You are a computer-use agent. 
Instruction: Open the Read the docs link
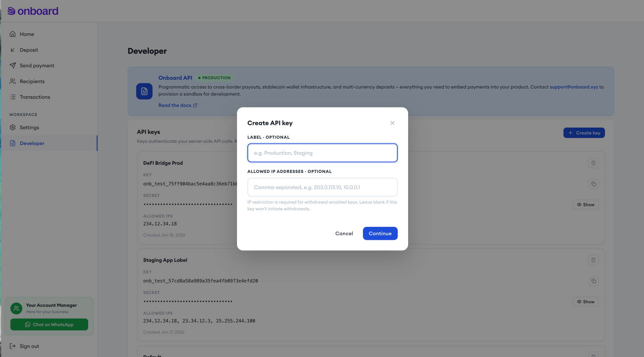coord(178,106)
